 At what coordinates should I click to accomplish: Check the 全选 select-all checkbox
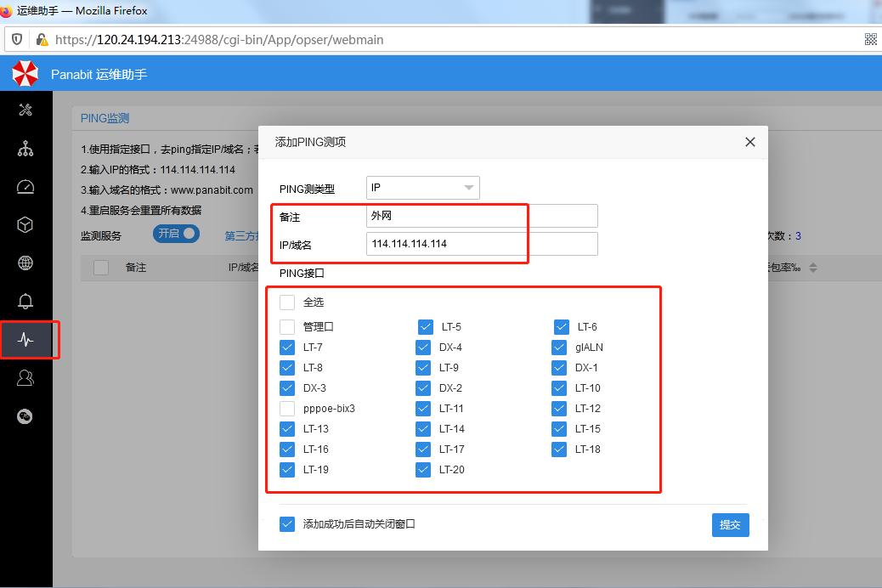pyautogui.click(x=287, y=302)
